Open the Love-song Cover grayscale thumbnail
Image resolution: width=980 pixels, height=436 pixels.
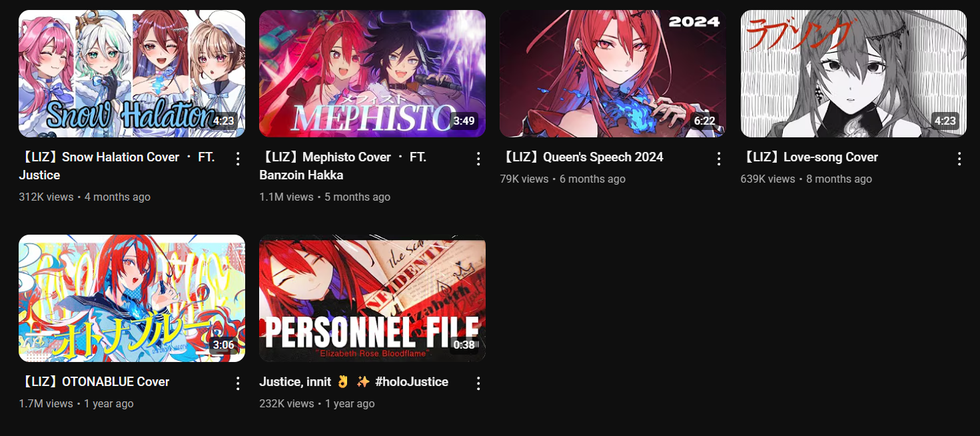click(x=853, y=73)
